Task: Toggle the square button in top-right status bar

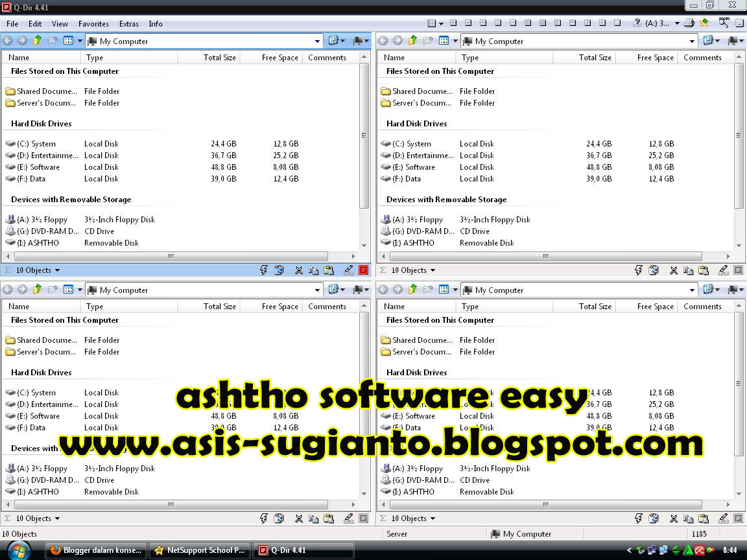Action: (x=739, y=270)
